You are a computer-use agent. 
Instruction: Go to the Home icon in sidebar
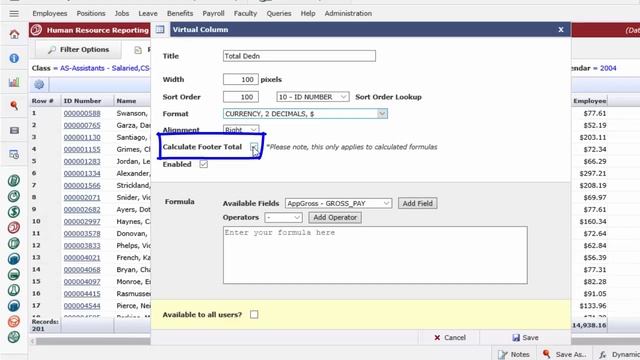(x=14, y=35)
